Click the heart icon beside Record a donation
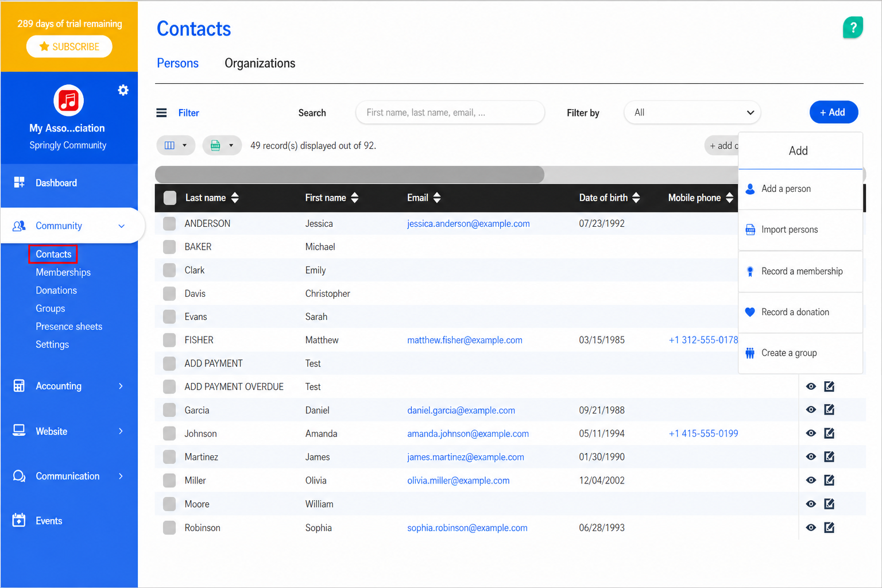The width and height of the screenshot is (882, 588). pyautogui.click(x=750, y=312)
